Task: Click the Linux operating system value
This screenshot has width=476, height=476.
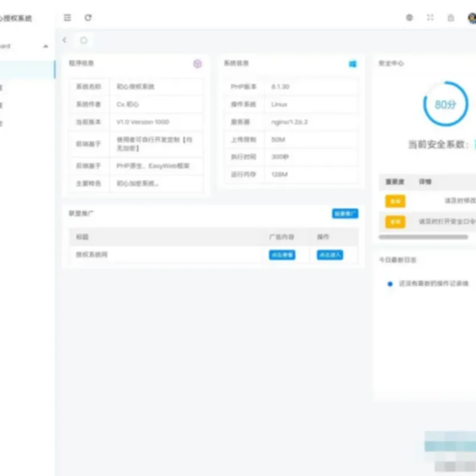Action: (x=279, y=104)
